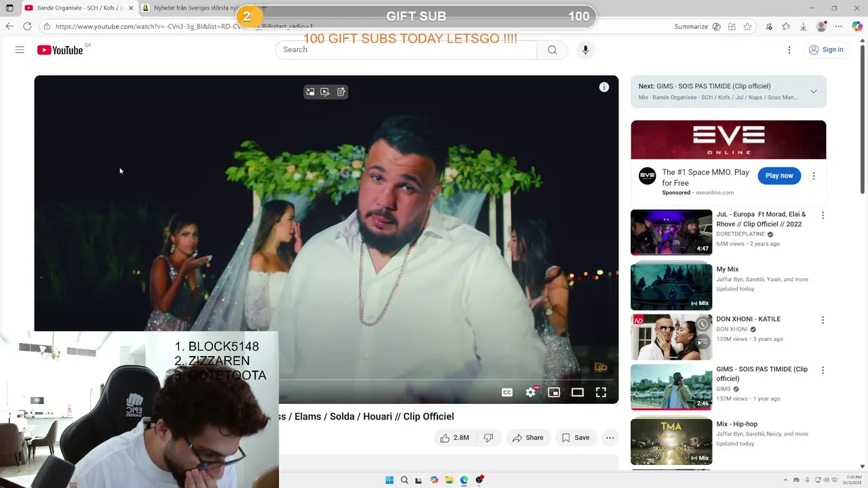Expand the Next up mix playlist panel
This screenshot has height=488, width=868.
pos(813,91)
